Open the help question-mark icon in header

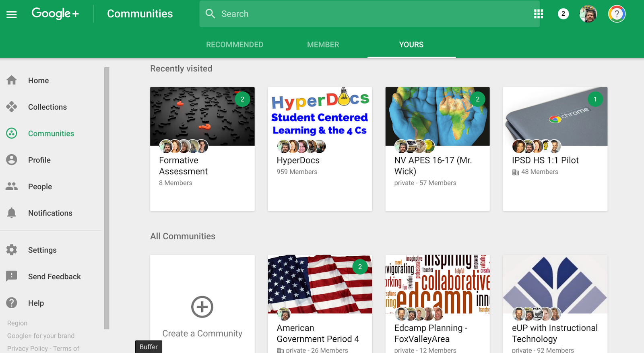[x=617, y=14]
